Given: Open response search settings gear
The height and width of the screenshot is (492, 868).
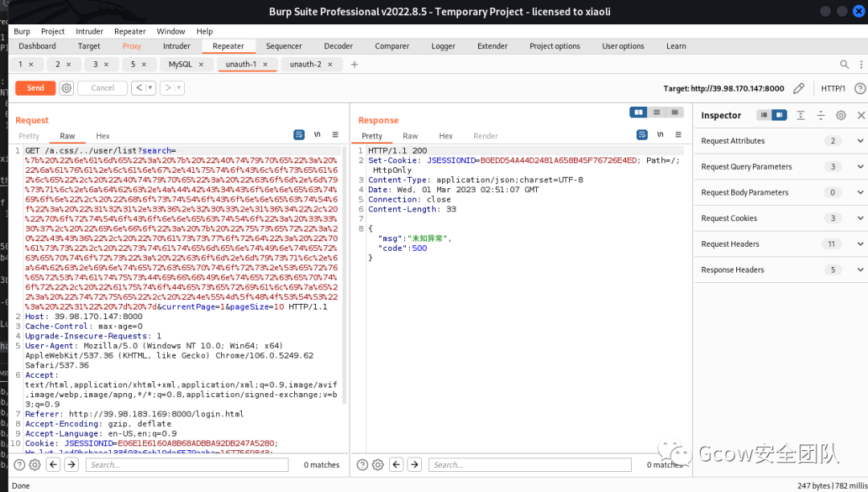Looking at the screenshot, I should [x=378, y=465].
